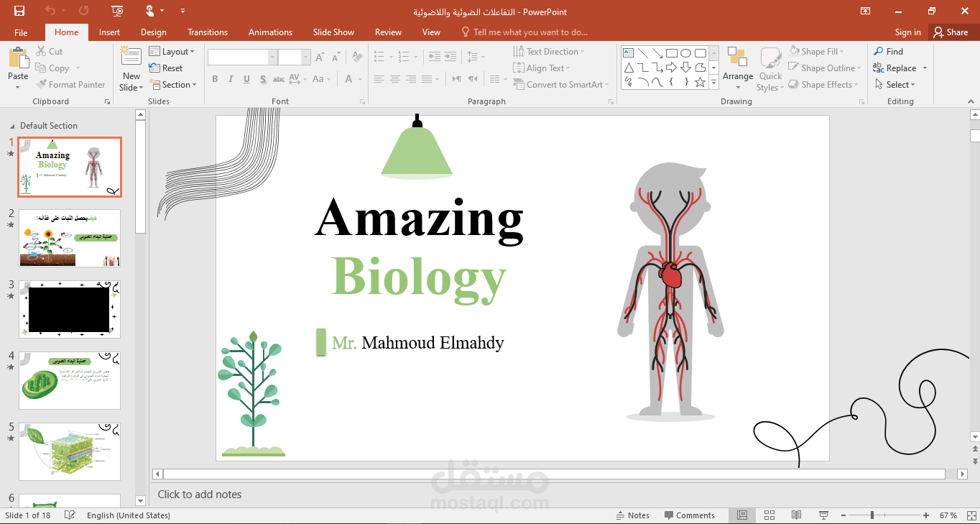Viewport: 980px width, 524px height.
Task: Click Tell me what you want field
Action: (524, 32)
